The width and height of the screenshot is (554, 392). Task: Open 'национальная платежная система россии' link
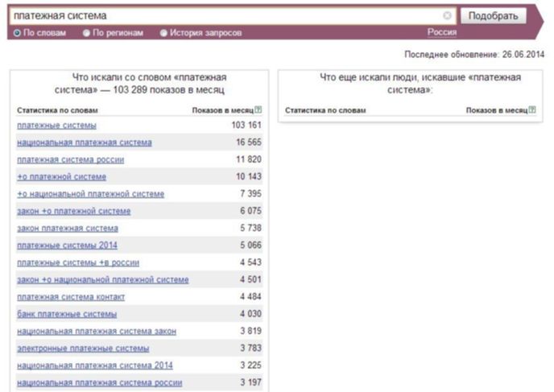point(100,382)
